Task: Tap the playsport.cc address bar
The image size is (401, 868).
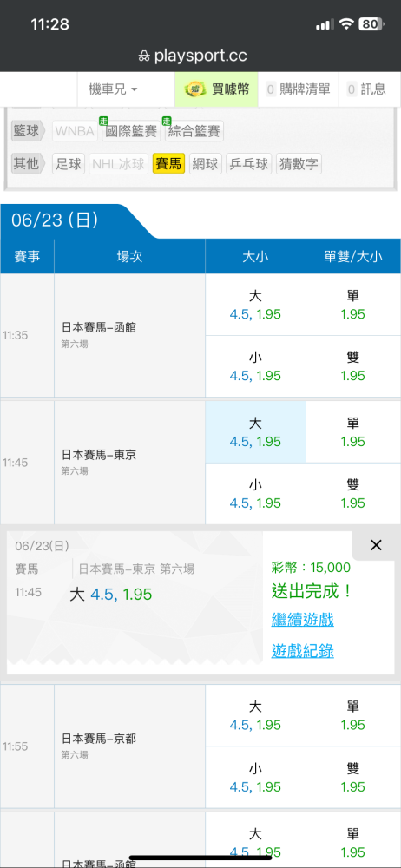Action: pos(192,56)
